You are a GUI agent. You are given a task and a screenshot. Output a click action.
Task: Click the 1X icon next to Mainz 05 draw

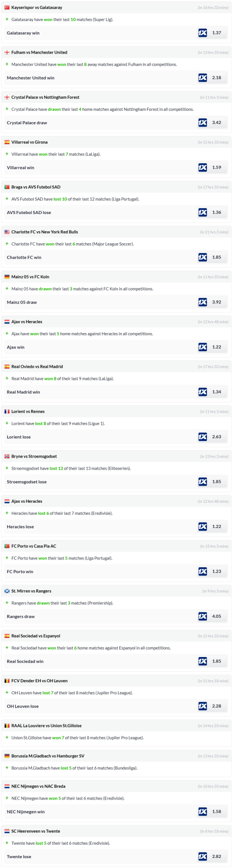(x=203, y=302)
